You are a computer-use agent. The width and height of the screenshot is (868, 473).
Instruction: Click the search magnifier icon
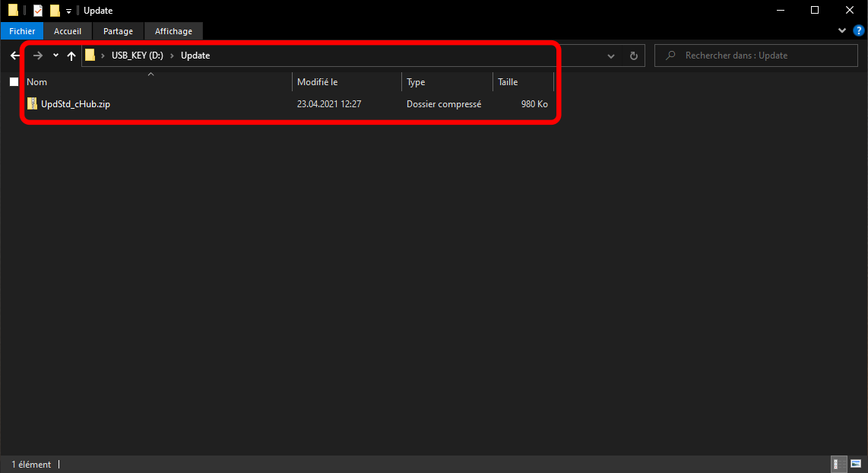click(671, 56)
